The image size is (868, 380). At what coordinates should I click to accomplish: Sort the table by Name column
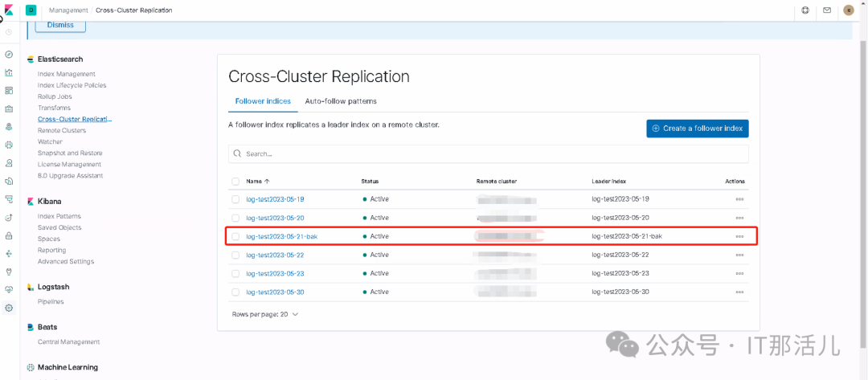click(258, 181)
